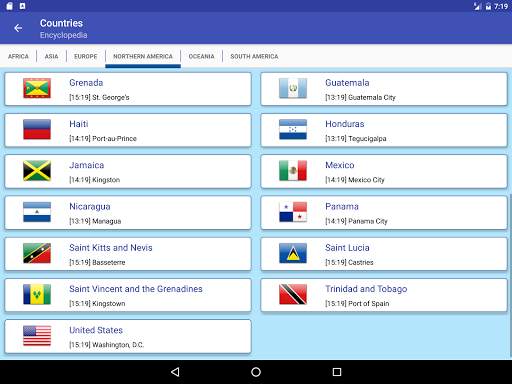Tap the Mexico flag icon
The width and height of the screenshot is (512, 384).
(x=293, y=171)
